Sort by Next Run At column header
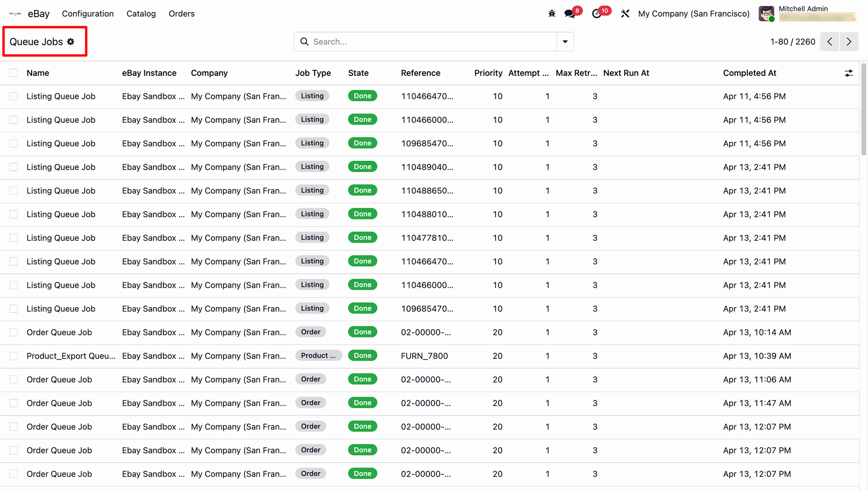 click(x=626, y=73)
